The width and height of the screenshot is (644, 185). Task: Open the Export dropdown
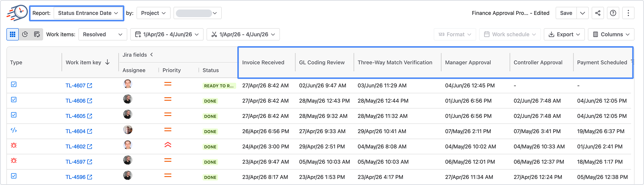[x=564, y=34]
